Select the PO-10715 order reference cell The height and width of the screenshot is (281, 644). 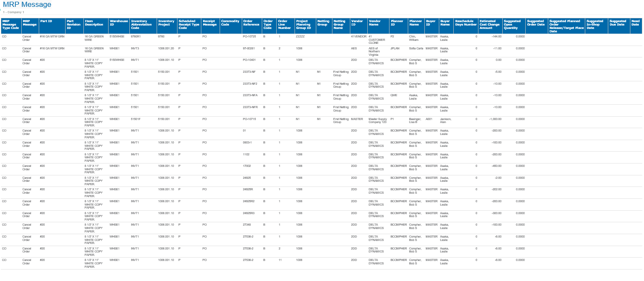click(249, 119)
